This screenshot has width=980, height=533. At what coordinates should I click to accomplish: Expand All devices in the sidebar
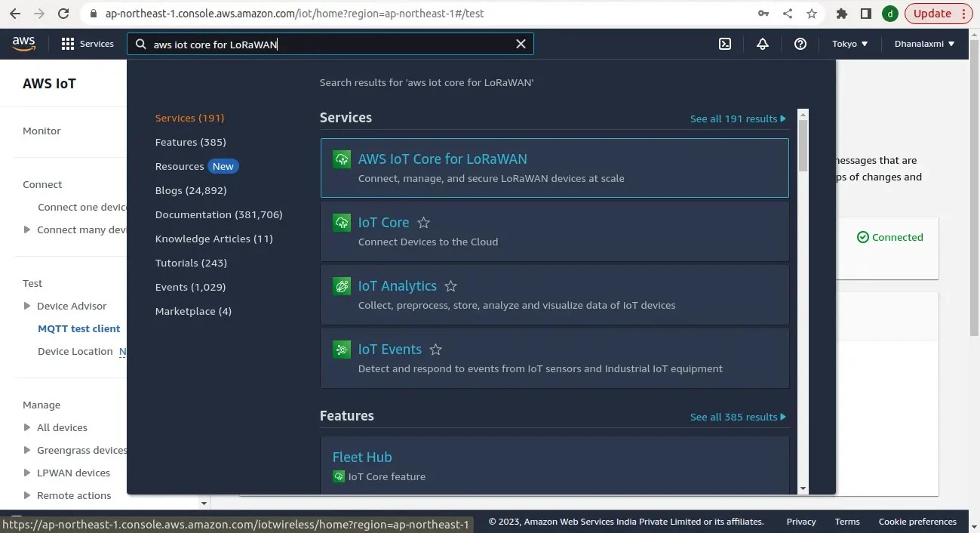coord(28,427)
